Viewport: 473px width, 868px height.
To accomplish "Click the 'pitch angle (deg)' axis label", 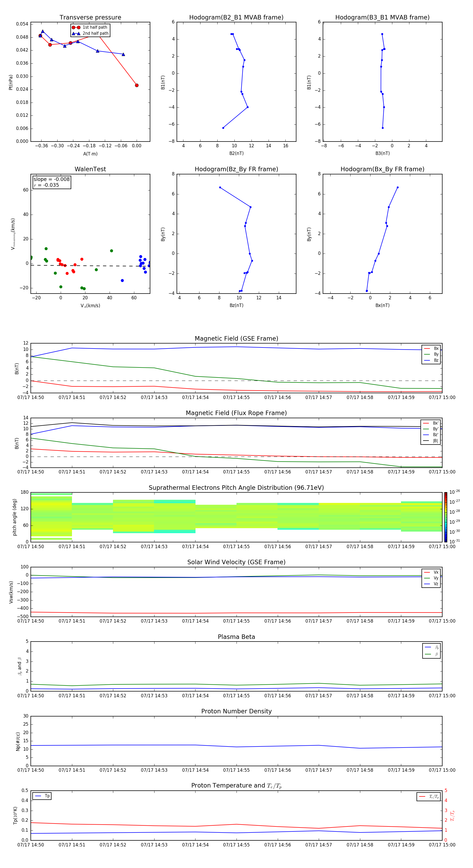I will pyautogui.click(x=15, y=517).
